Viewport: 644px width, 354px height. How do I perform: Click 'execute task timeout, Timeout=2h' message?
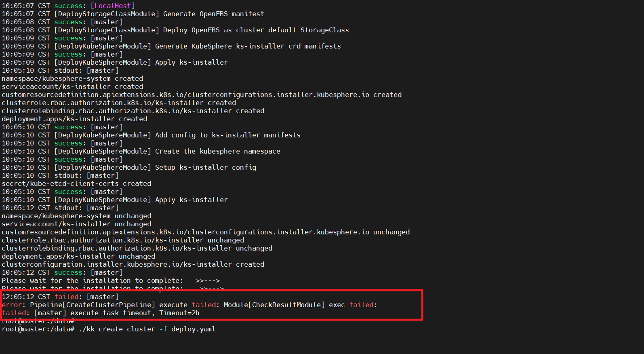[x=135, y=313]
